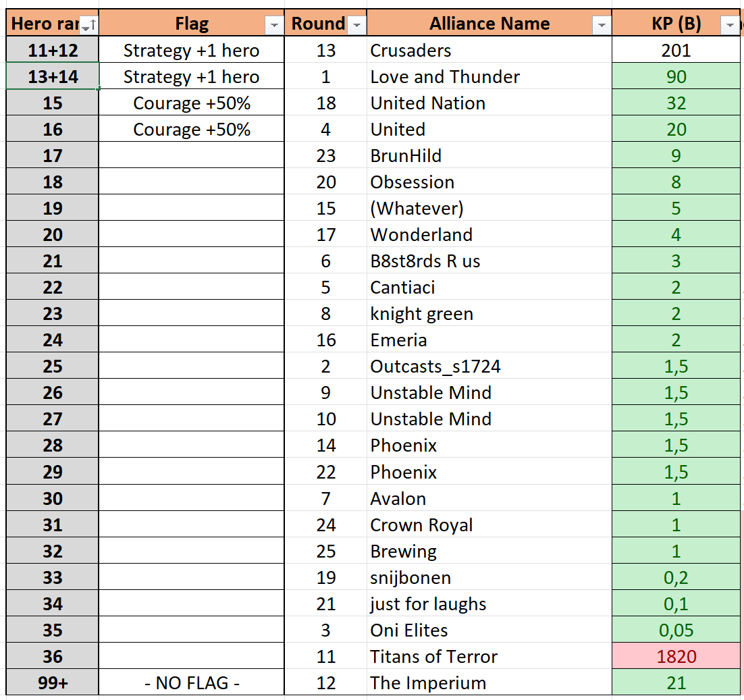Click the "- NO FLAG -" cell

click(x=192, y=682)
